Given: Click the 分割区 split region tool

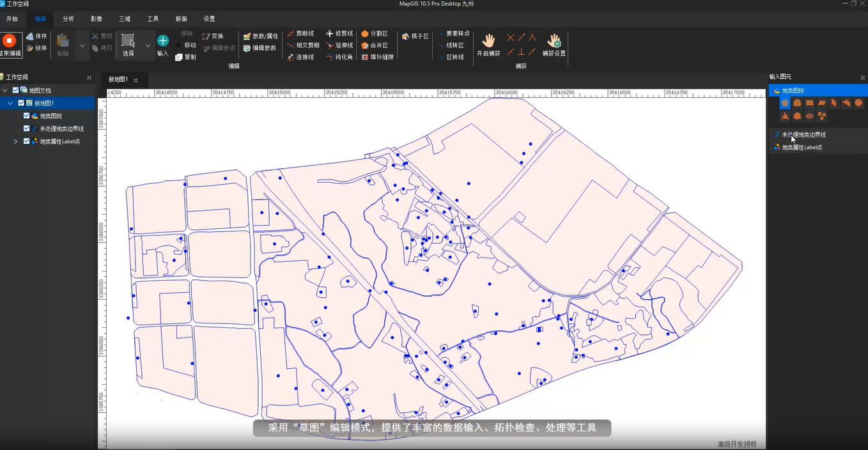Looking at the screenshot, I should 374,34.
